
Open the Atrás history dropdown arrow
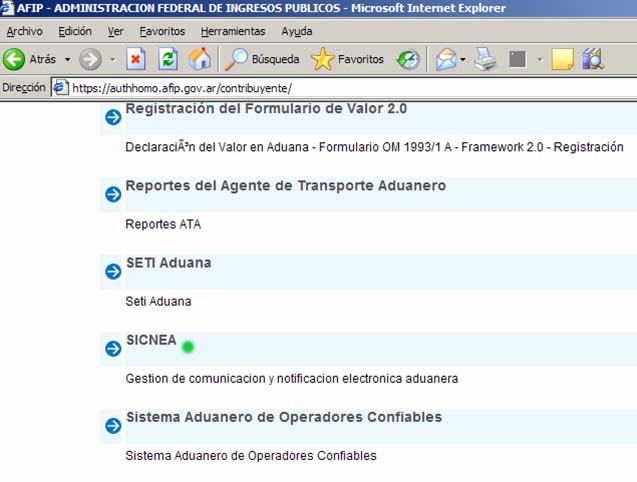pyautogui.click(x=67, y=59)
